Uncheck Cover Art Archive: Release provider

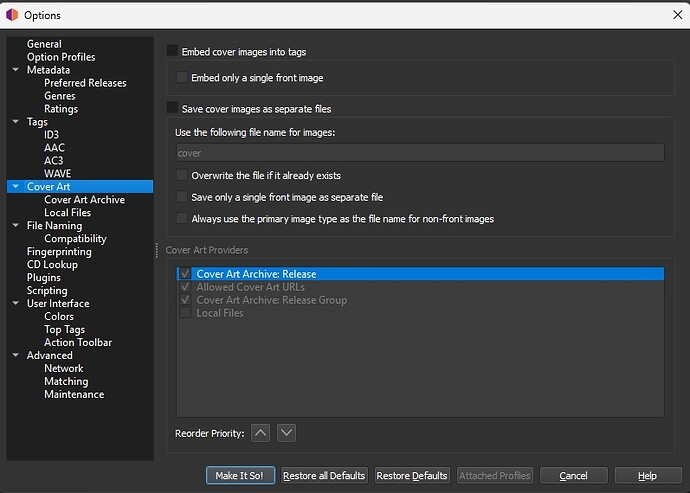(185, 274)
